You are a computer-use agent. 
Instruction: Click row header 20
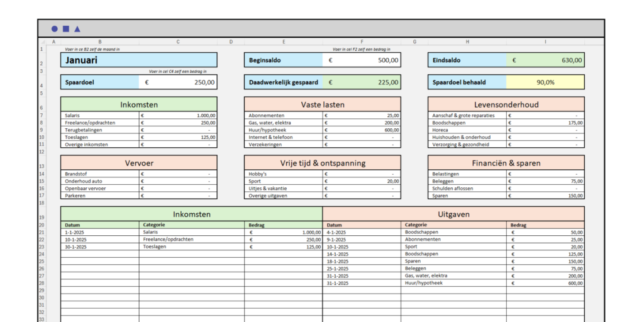pos(42,225)
